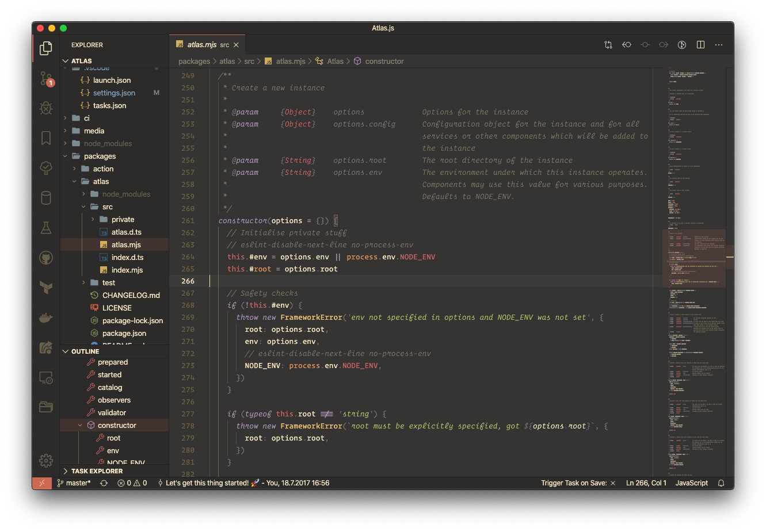Open the previous revision arrow icon
The height and width of the screenshot is (532, 766).
(627, 45)
